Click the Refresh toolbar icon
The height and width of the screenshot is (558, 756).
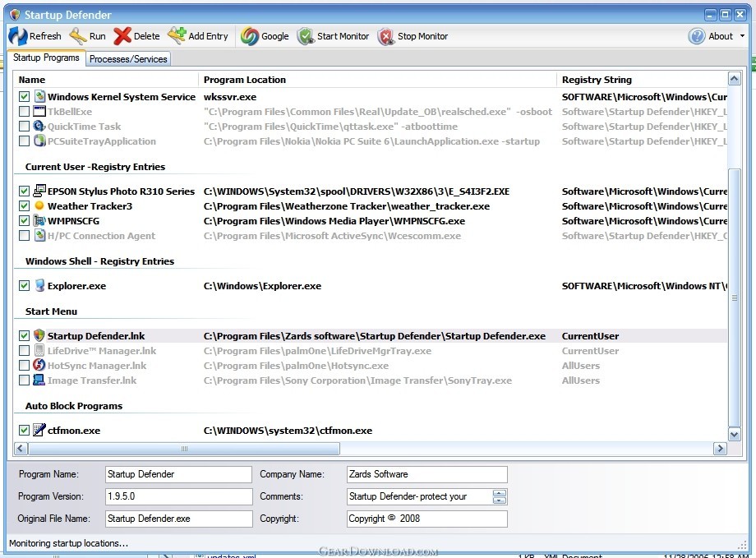point(18,36)
